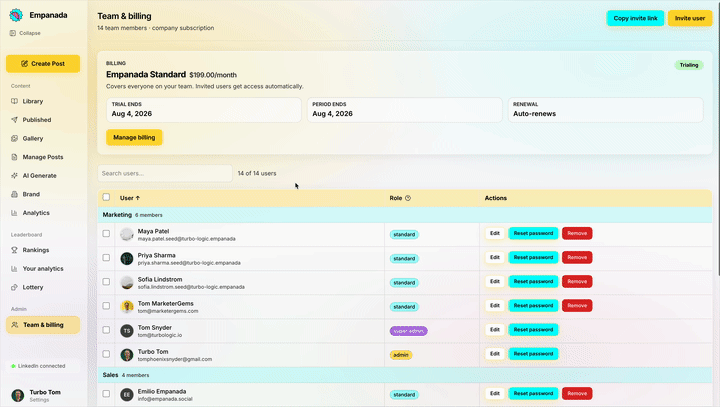Collapse the Sales group header
Screen dimensions: 720x407
[x=405, y=375]
